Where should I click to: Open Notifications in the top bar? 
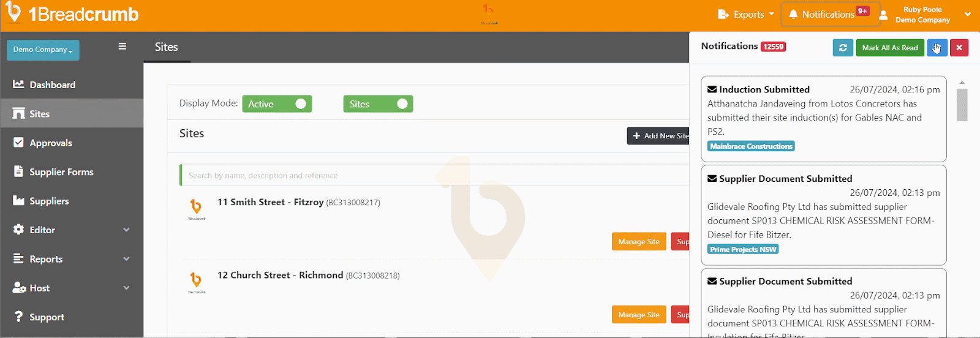(x=830, y=14)
